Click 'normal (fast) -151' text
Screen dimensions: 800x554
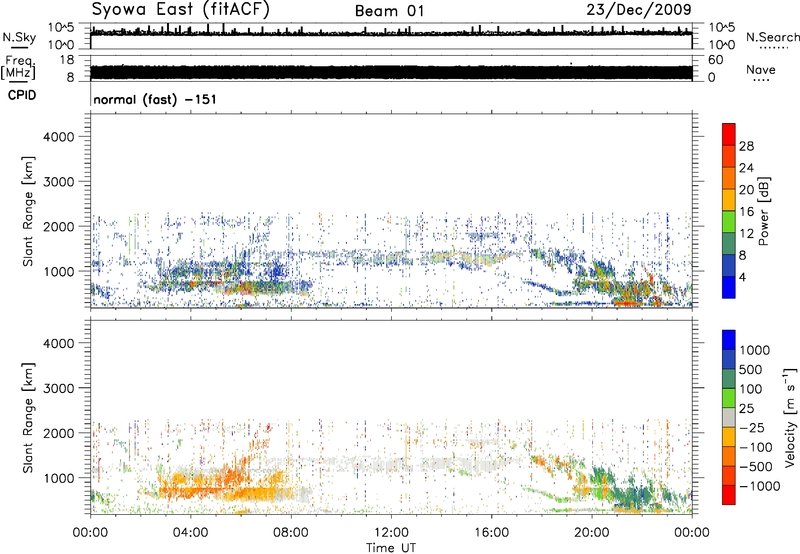(155, 99)
